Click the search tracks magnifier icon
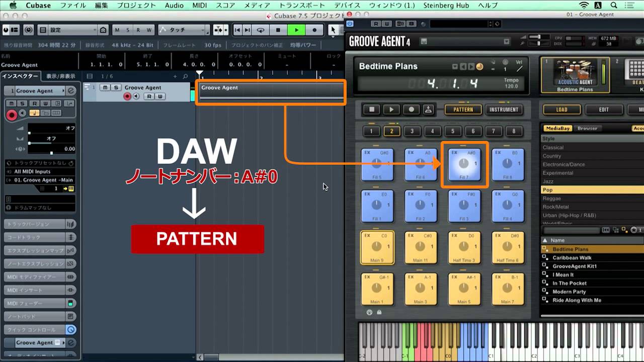 (185, 76)
